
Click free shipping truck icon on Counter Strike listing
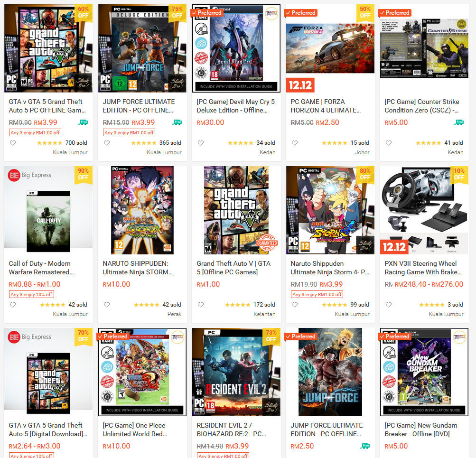[459, 122]
